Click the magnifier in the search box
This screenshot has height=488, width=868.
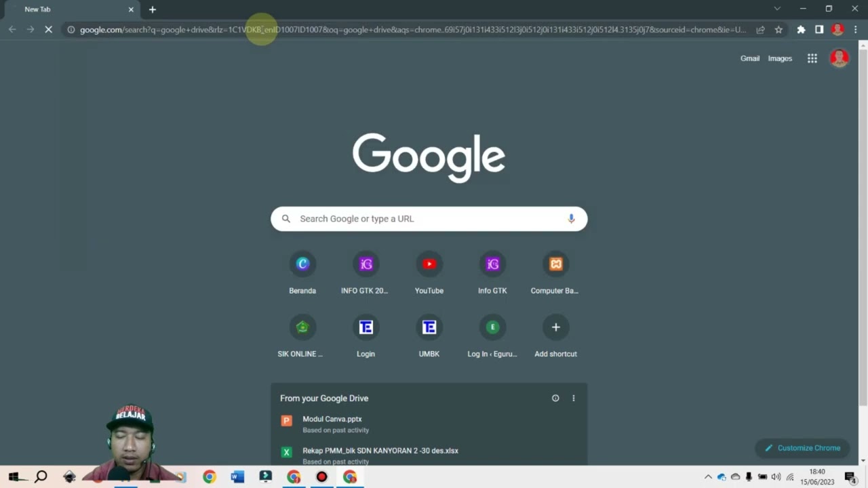point(286,218)
